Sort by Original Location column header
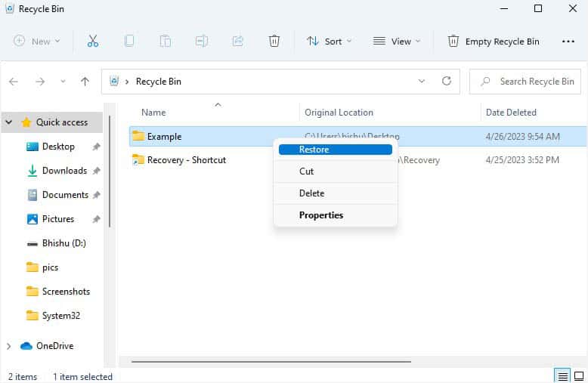 click(339, 113)
